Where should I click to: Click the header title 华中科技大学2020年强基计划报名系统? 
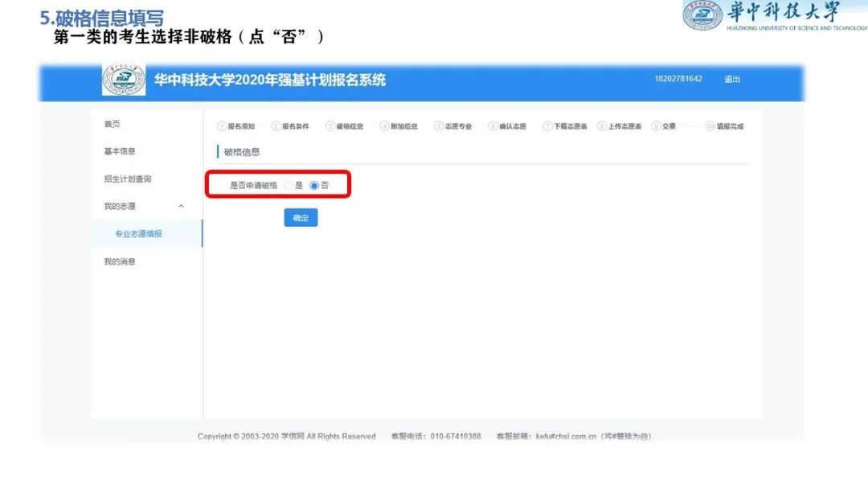tap(269, 80)
